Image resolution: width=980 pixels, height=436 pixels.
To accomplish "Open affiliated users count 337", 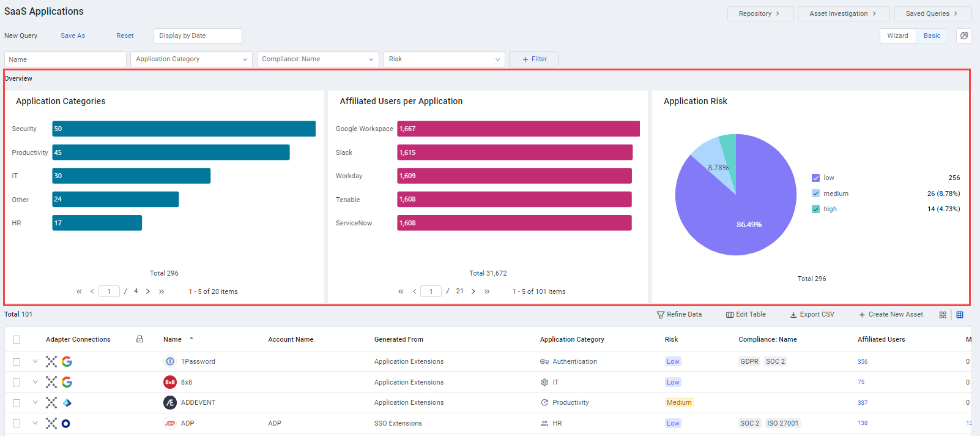I will click(x=863, y=402).
